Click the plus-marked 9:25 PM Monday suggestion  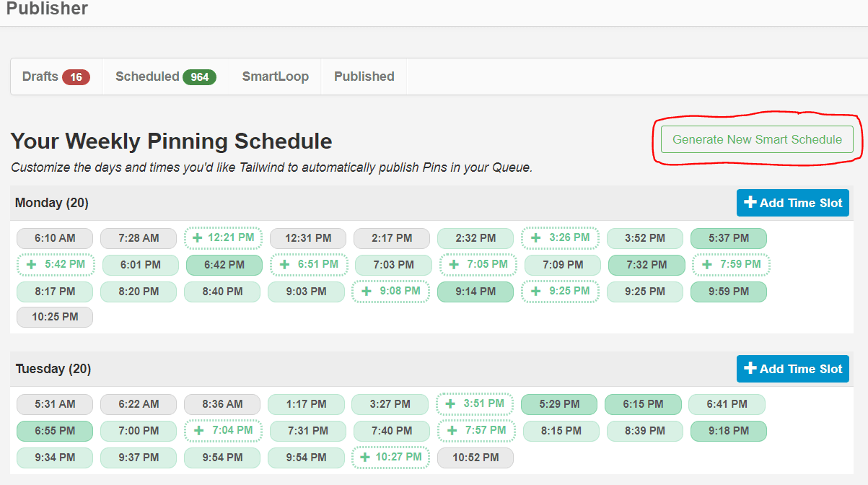[561, 292]
